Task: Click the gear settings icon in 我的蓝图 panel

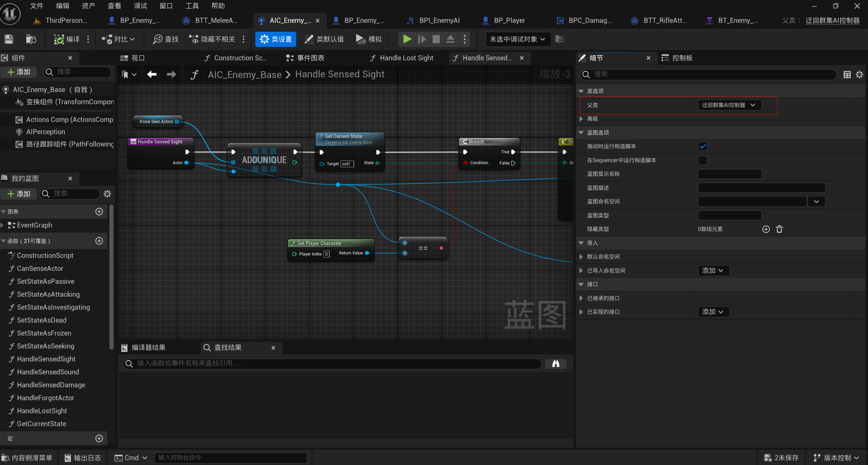Action: pos(107,194)
